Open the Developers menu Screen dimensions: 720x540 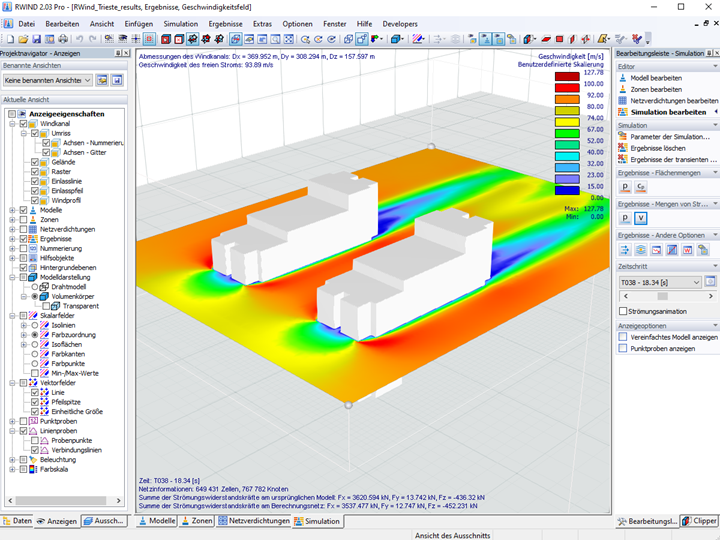[x=400, y=24]
